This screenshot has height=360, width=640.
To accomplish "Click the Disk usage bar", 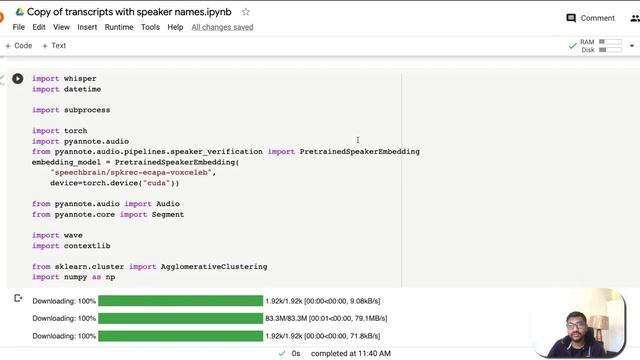I will [610, 50].
